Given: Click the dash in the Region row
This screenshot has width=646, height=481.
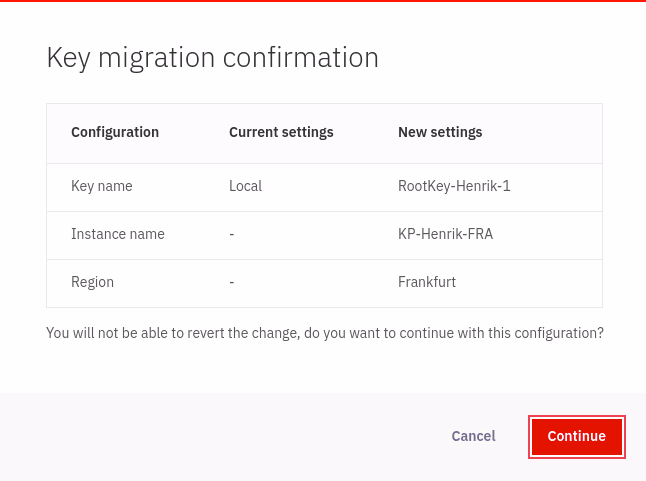Looking at the screenshot, I should pyautogui.click(x=232, y=282).
